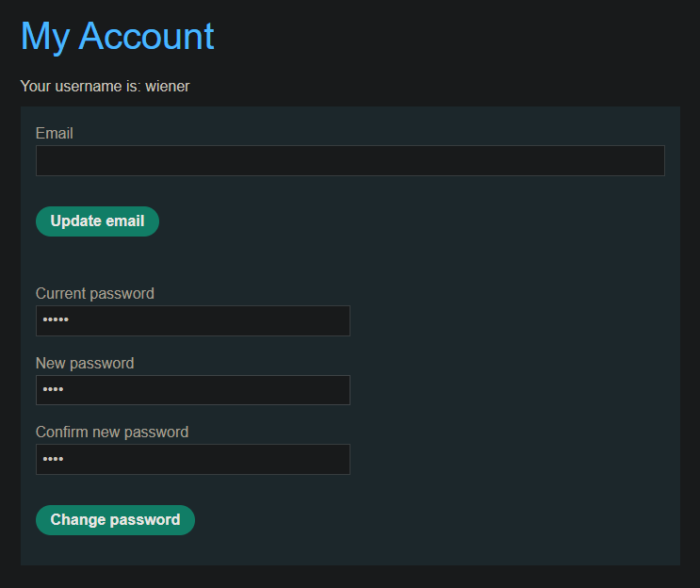This screenshot has height=588, width=700.
Task: Click the blank form panel right of New password field
Action: [x=518, y=390]
